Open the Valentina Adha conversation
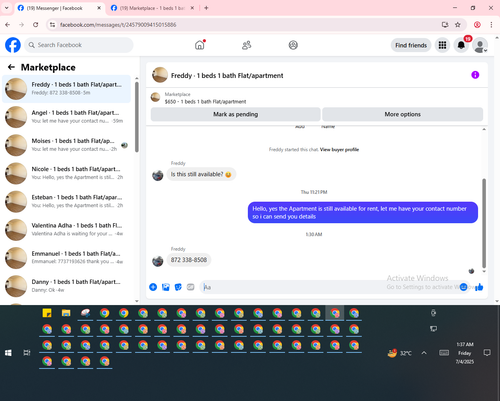The height and width of the screenshot is (401, 500). [x=66, y=230]
